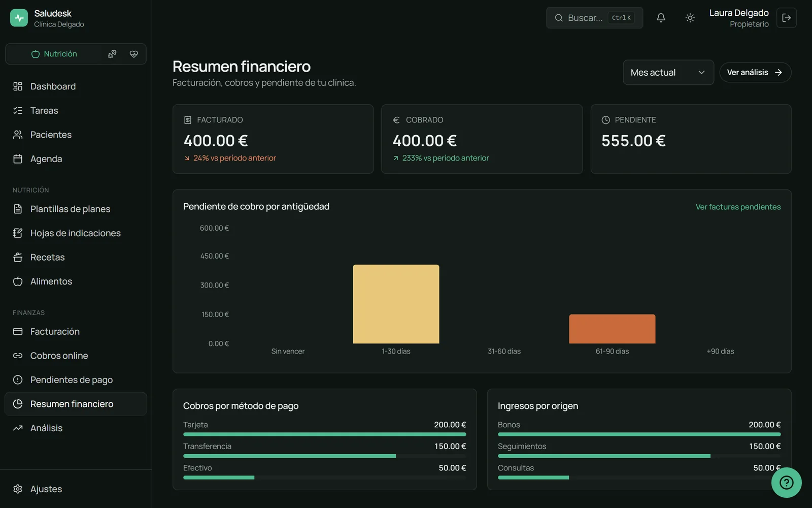This screenshot has height=508, width=812.
Task: Open Plantillas de planes
Action: (76, 209)
